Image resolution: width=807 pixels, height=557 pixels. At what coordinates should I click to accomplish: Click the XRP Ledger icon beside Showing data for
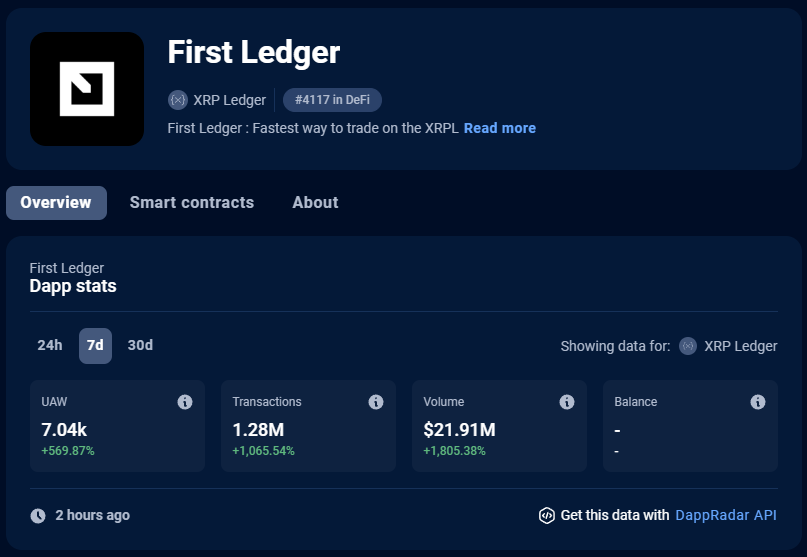[688, 346]
